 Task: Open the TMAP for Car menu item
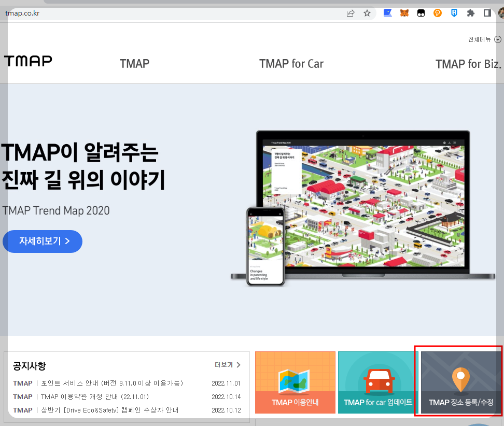click(291, 64)
